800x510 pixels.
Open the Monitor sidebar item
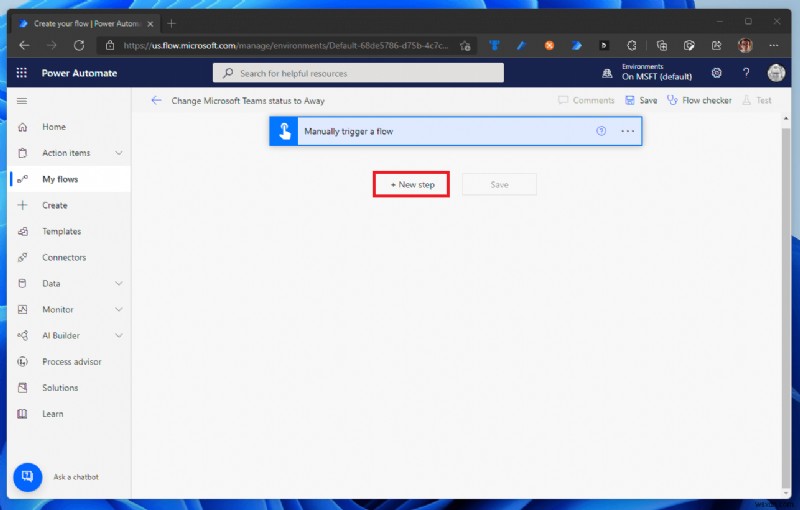click(58, 310)
